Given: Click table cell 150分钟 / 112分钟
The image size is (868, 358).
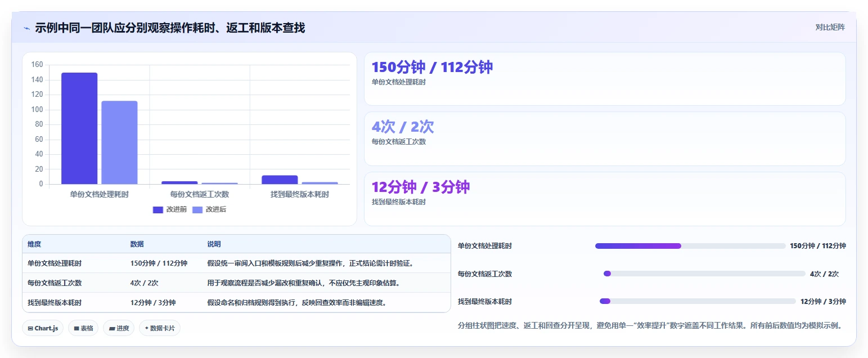Looking at the screenshot, I should tap(159, 263).
